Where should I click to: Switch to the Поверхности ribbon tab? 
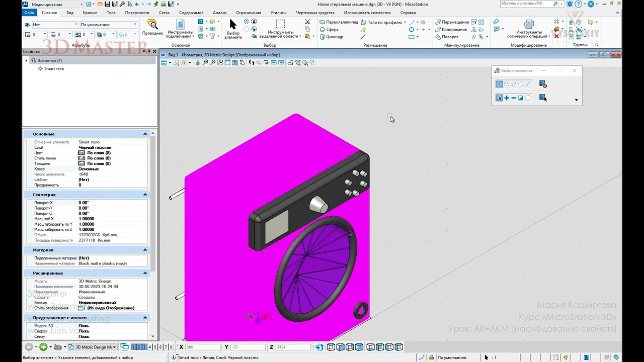tap(137, 13)
